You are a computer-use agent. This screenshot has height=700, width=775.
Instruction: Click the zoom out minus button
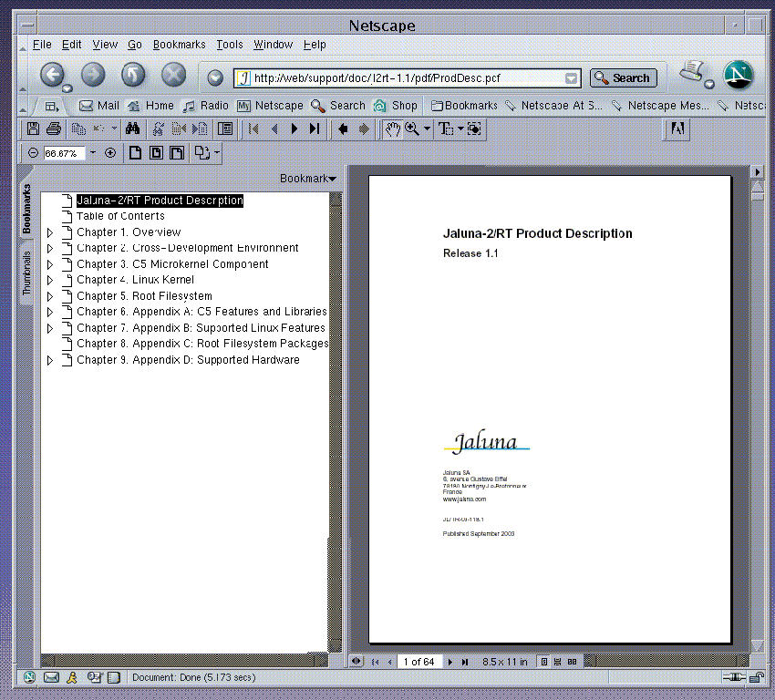(x=33, y=153)
